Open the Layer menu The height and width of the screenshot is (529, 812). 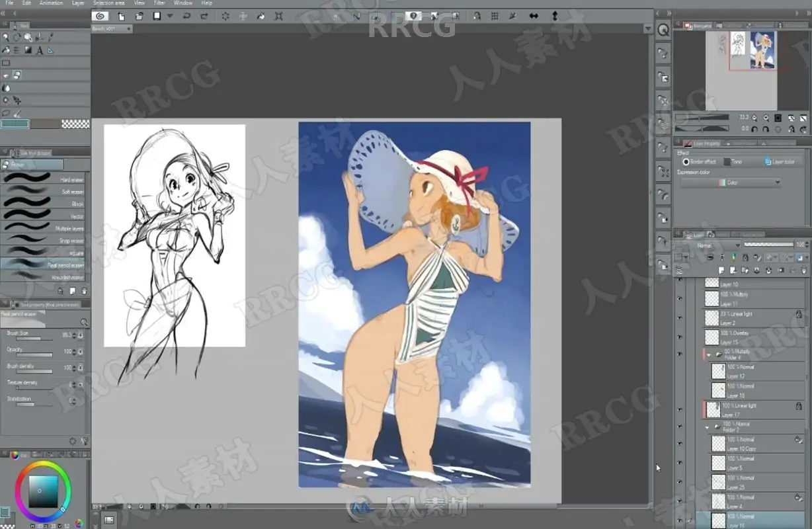(78, 3)
